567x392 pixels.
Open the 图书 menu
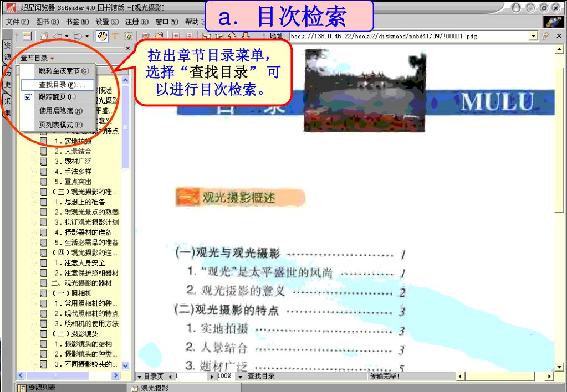(x=47, y=22)
